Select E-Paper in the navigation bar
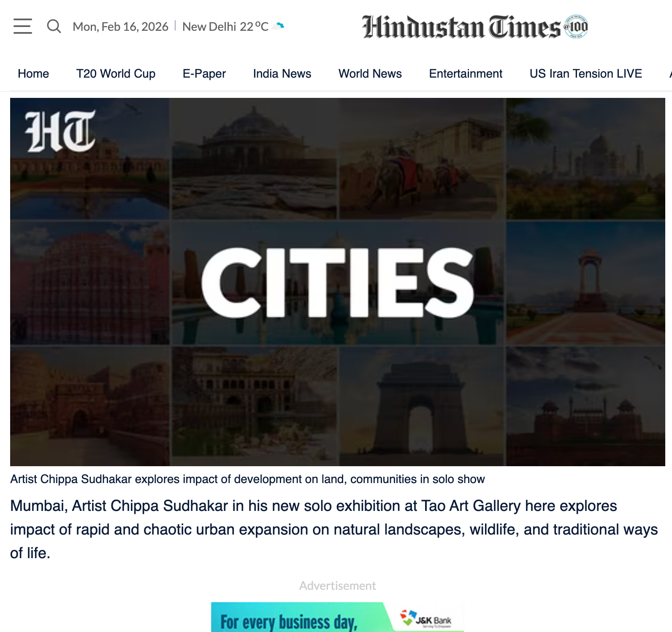672x632 pixels. coord(204,74)
